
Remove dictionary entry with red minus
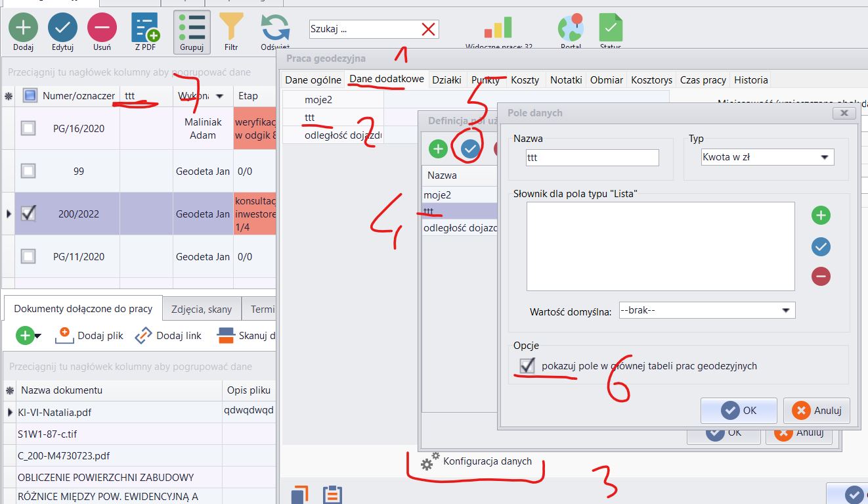tap(821, 276)
